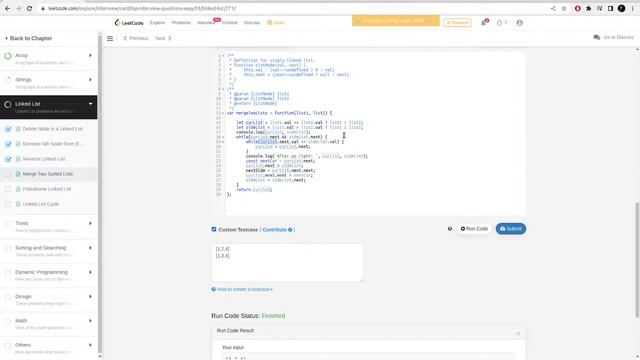Collapse the Linked List chapter arrow

pyautogui.click(x=90, y=104)
